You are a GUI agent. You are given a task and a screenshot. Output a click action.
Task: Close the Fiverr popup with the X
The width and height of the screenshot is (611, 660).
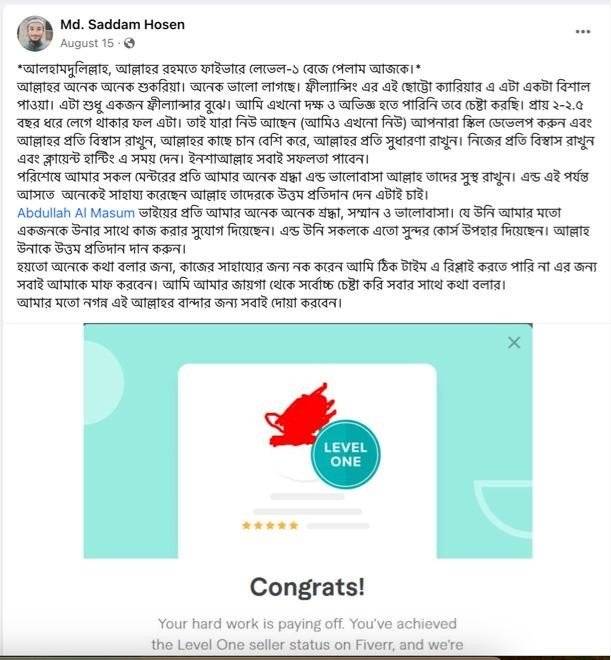514,343
